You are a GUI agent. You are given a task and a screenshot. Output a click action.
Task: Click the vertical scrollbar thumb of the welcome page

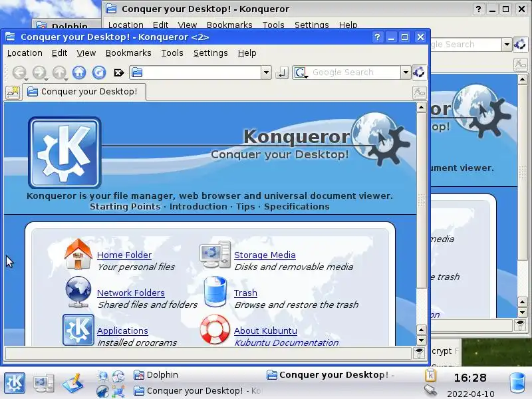point(421,201)
